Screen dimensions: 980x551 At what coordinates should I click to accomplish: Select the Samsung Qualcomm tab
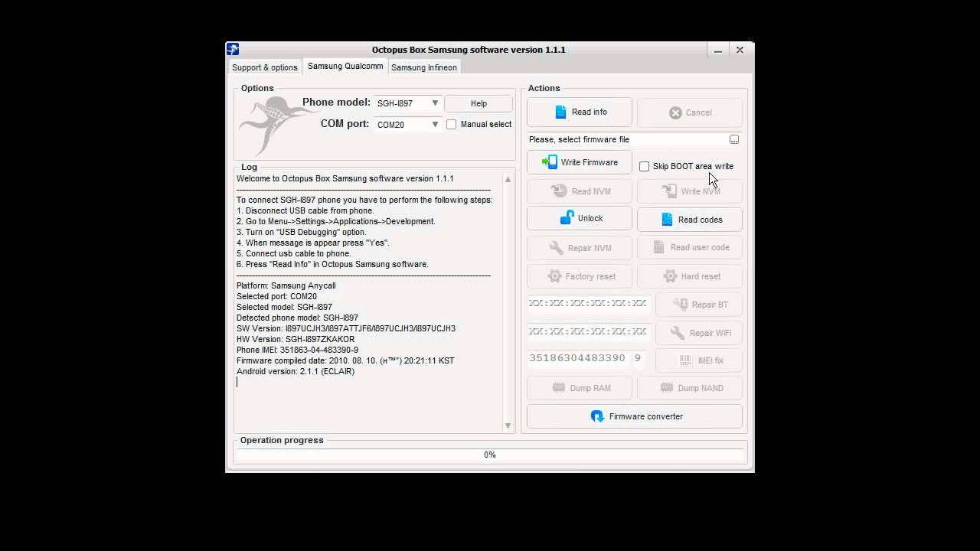pos(345,66)
